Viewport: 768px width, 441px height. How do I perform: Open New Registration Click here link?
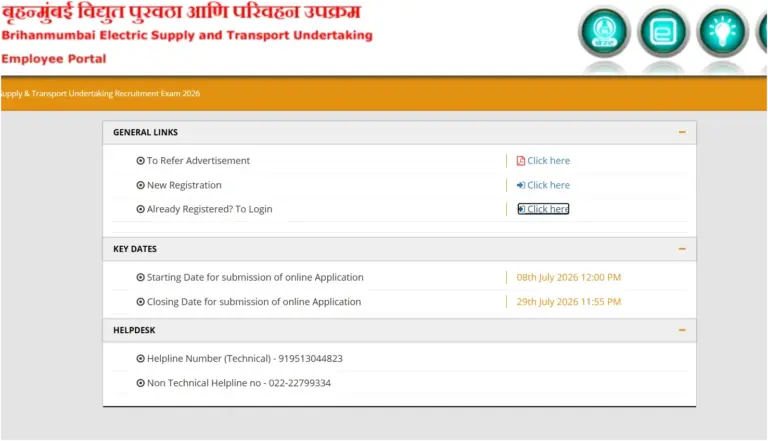tap(549, 185)
